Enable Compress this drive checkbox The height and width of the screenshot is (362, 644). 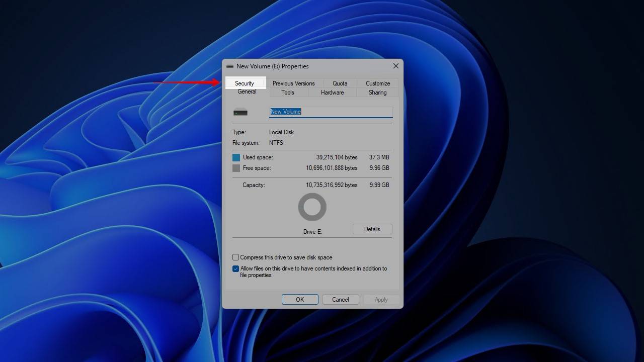click(235, 257)
